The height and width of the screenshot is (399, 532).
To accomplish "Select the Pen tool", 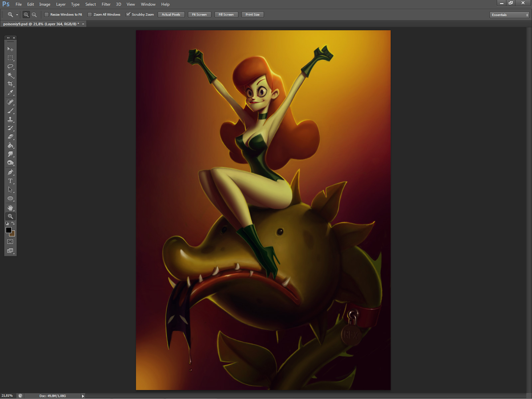I will (10, 172).
